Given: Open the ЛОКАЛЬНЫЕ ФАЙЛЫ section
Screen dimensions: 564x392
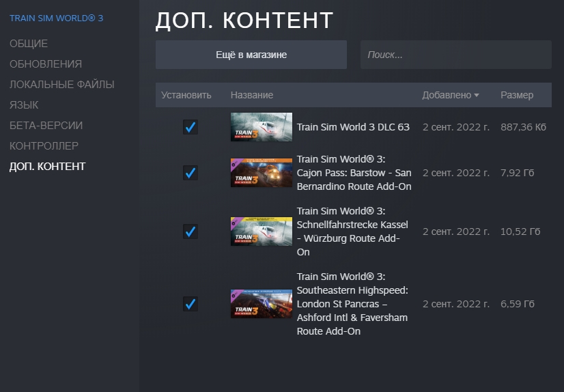Looking at the screenshot, I should 61,85.
